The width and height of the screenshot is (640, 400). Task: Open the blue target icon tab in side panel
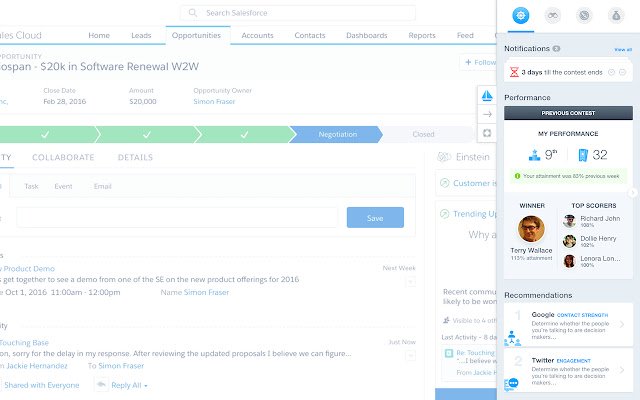click(x=520, y=16)
